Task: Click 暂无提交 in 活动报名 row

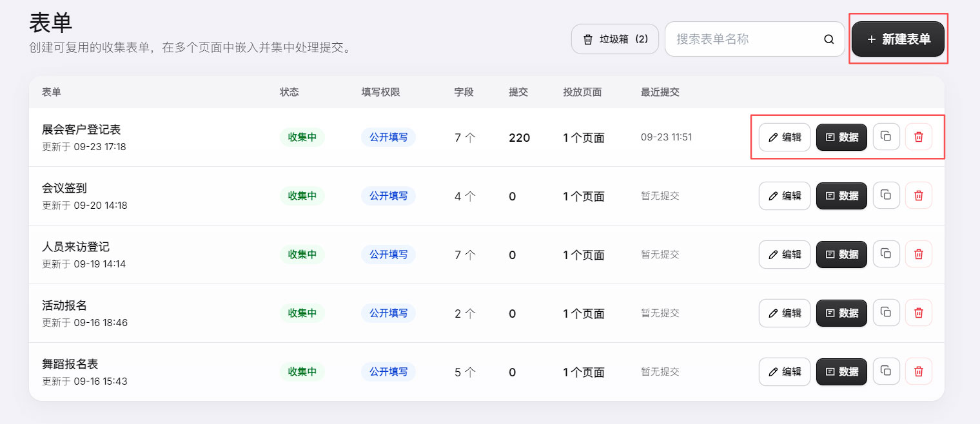Action: (x=660, y=313)
